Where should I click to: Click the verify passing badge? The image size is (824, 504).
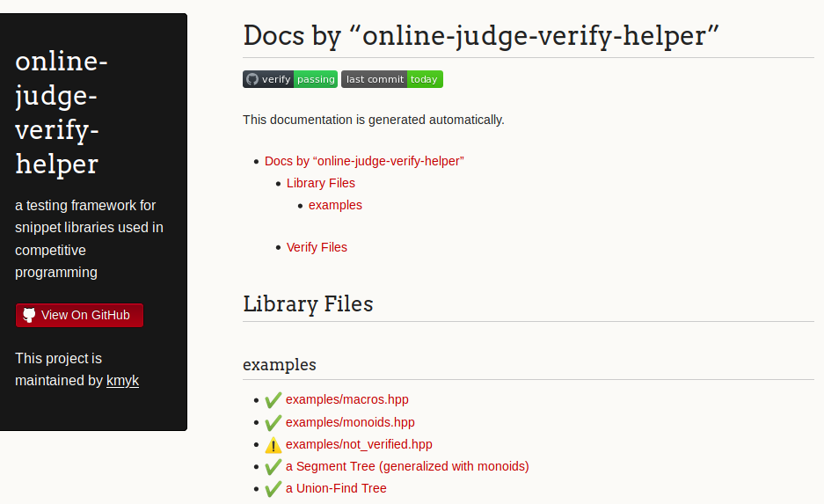tap(290, 79)
